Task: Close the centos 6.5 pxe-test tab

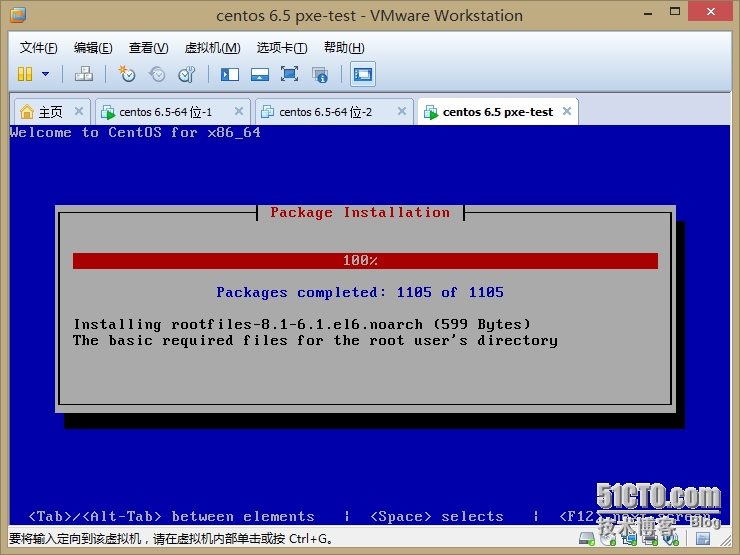Action: (x=567, y=111)
